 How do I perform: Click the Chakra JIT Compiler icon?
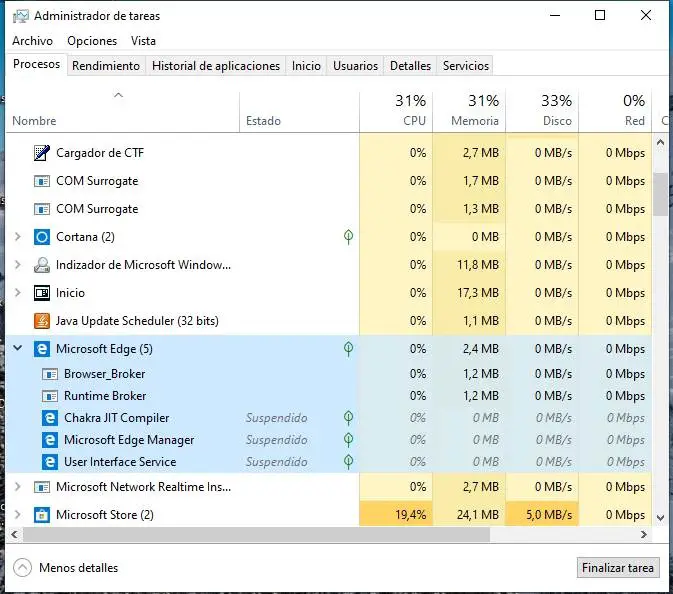pos(50,418)
